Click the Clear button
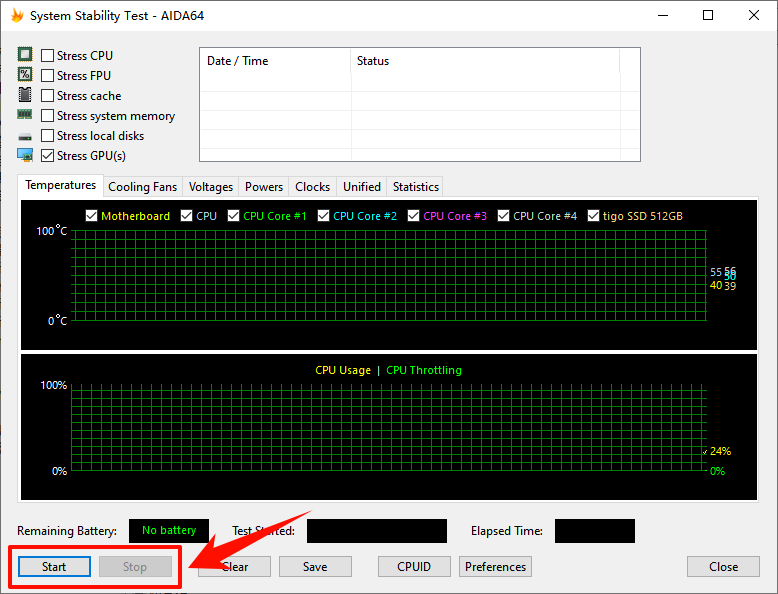778x594 pixels. point(235,567)
